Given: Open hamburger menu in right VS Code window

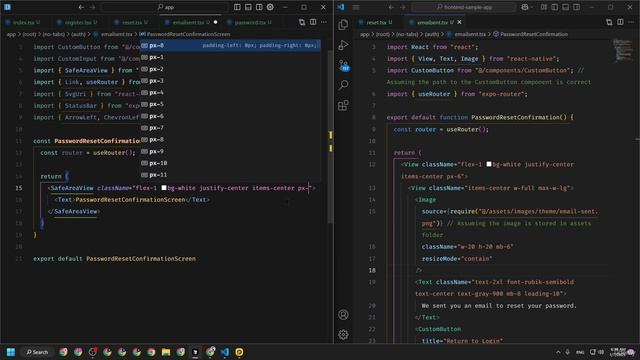Looking at the screenshot, I should pyautogui.click(x=356, y=7).
